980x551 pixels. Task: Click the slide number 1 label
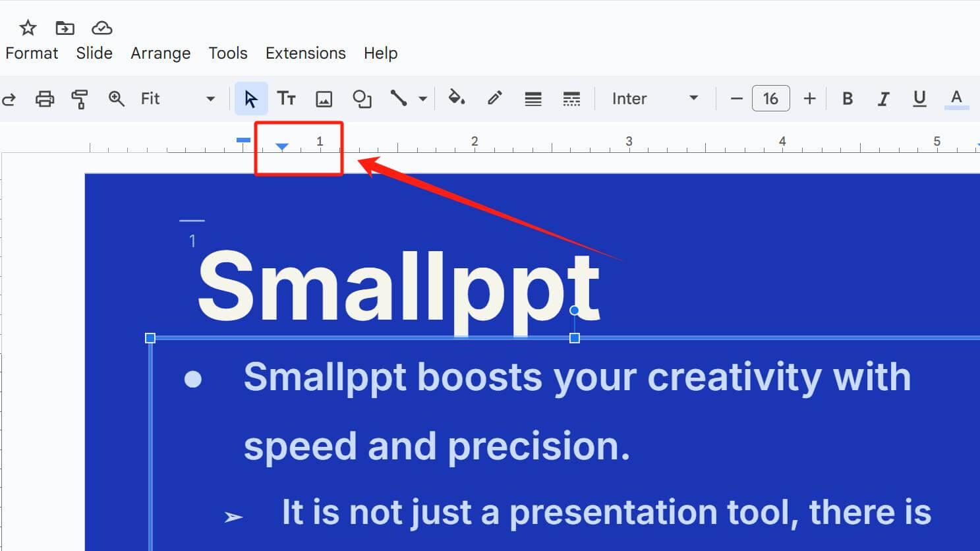(192, 241)
